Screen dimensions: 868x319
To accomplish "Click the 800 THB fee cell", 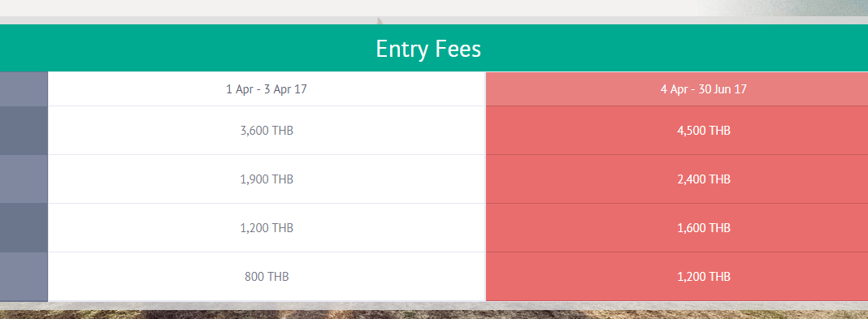I will pos(267,277).
